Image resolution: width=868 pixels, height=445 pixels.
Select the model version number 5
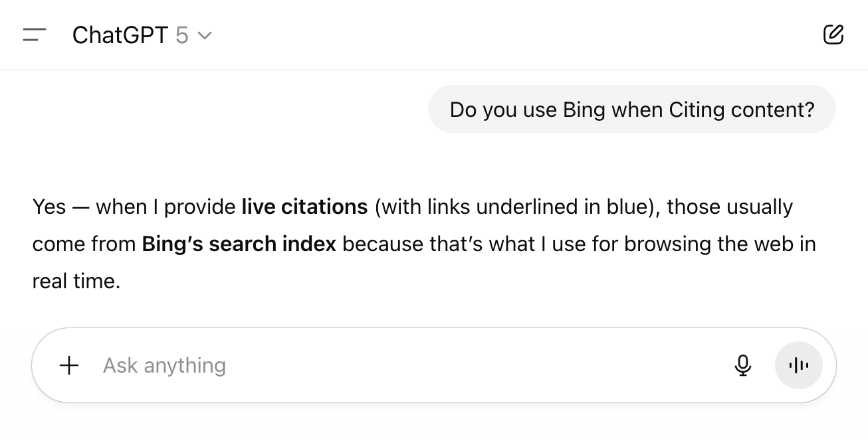point(181,35)
